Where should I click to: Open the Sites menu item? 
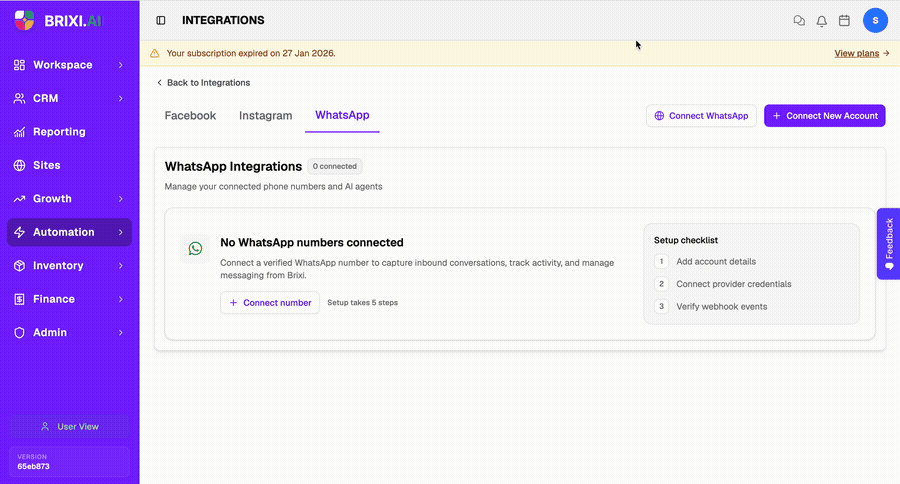coord(69,165)
